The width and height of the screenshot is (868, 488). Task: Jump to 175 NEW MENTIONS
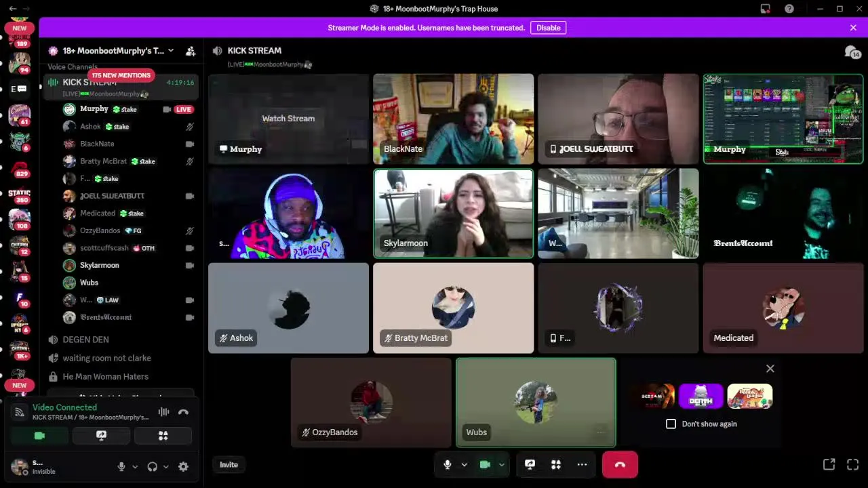(121, 75)
